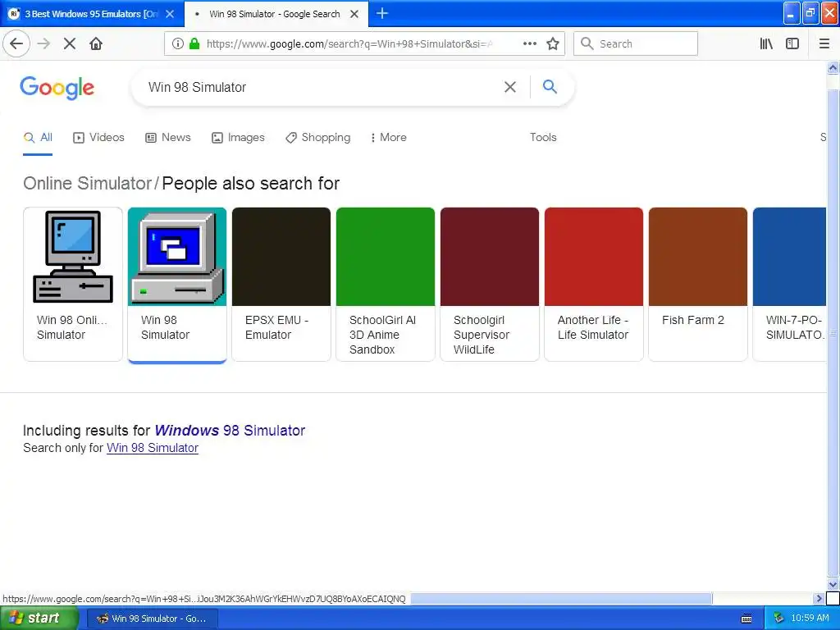This screenshot has width=840, height=630.
Task: Expand the More search categories
Action: [x=388, y=138]
